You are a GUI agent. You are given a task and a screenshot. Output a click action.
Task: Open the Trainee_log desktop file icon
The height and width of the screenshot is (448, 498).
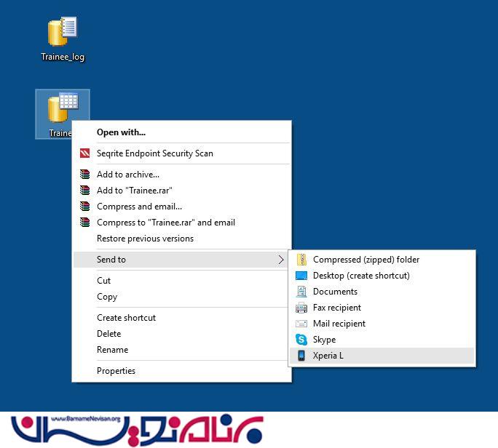pos(63,33)
